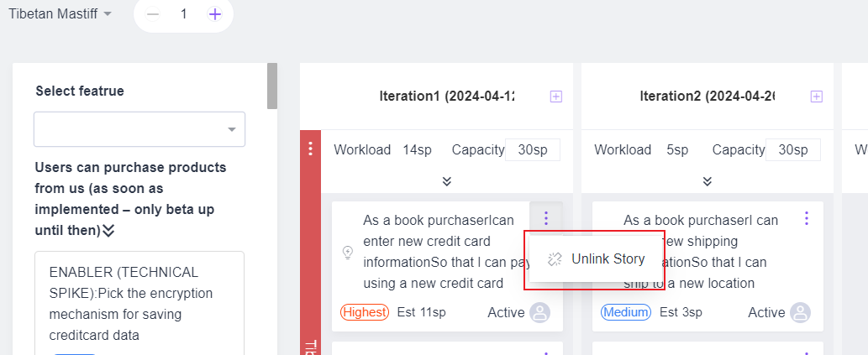
Task: Click the white dots on the red sidebar
Action: click(310, 149)
